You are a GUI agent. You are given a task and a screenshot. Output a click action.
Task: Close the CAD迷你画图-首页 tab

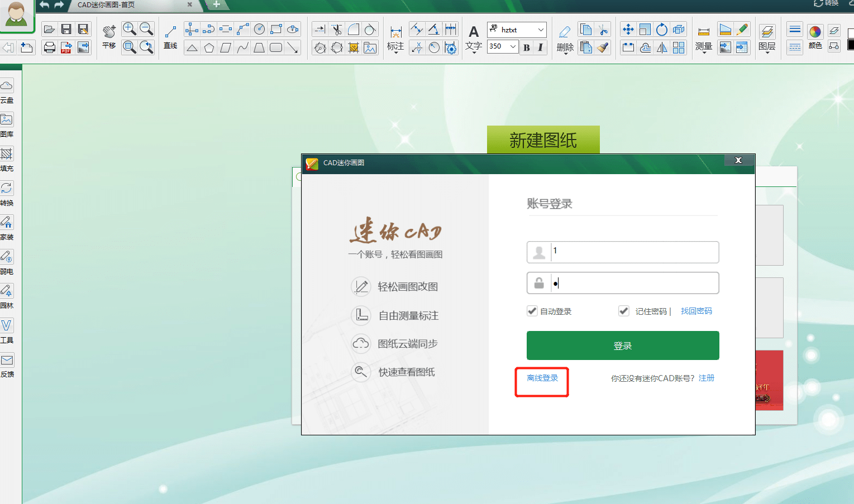point(189,4)
